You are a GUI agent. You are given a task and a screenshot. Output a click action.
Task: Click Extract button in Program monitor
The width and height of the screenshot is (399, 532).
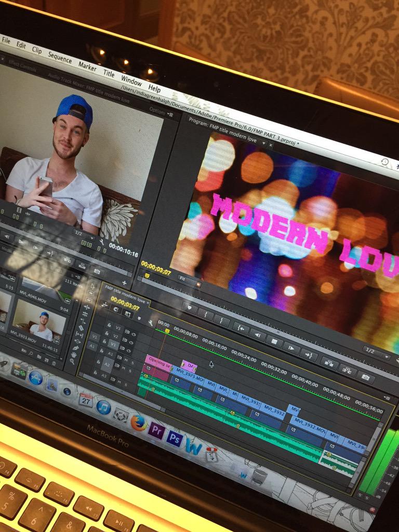pos(347,370)
